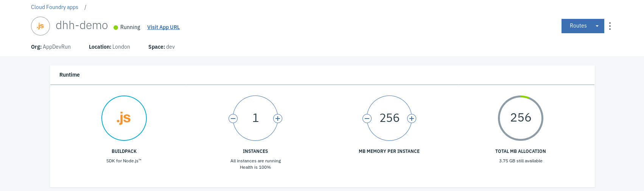The height and width of the screenshot is (191, 644).
Task: Decrease the instance count with minus
Action: click(233, 119)
